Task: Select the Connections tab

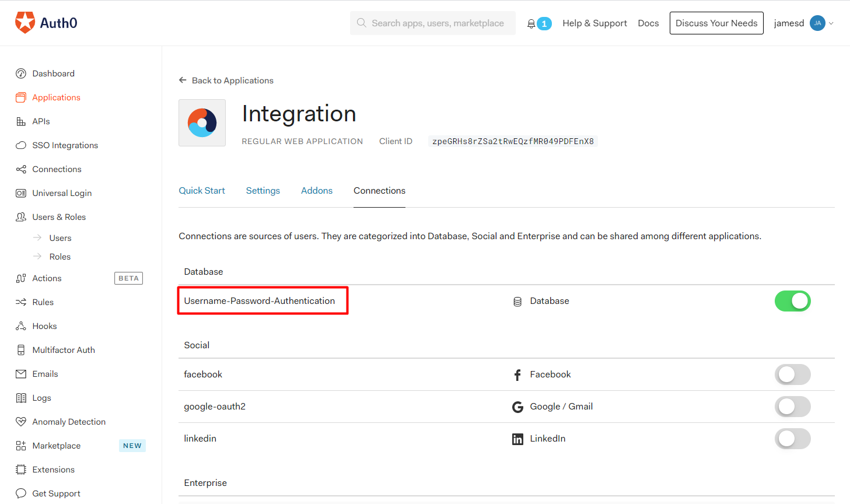Action: tap(379, 191)
